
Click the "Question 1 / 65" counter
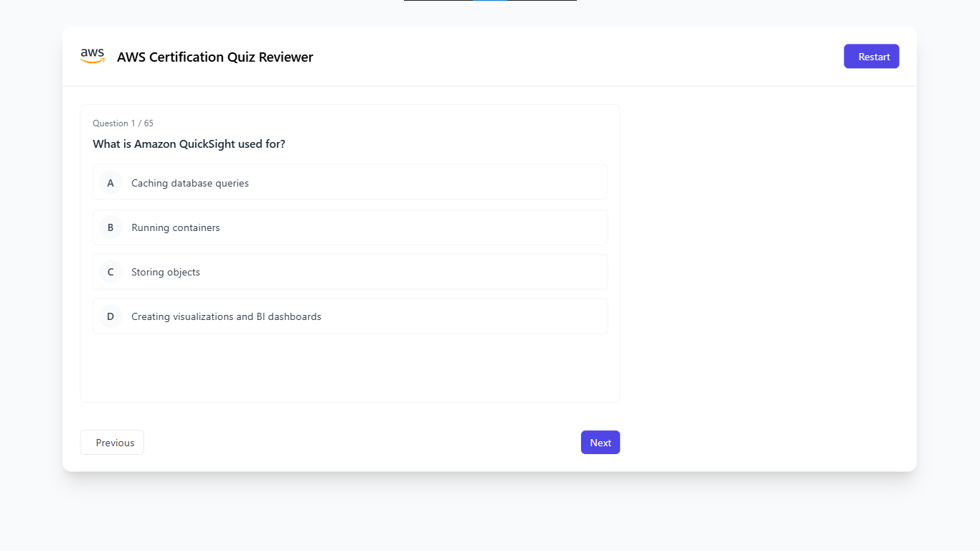(x=123, y=123)
